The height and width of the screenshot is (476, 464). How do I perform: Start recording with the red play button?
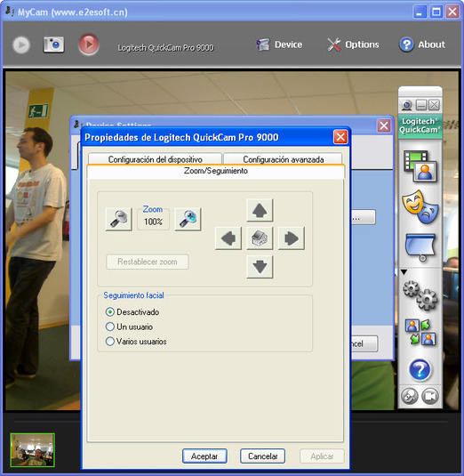pyautogui.click(x=89, y=44)
